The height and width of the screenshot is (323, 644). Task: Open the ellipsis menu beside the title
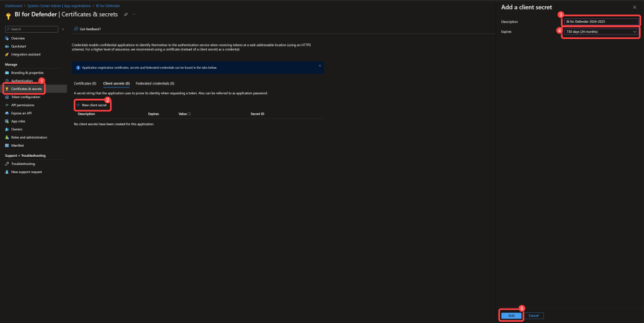tap(134, 14)
